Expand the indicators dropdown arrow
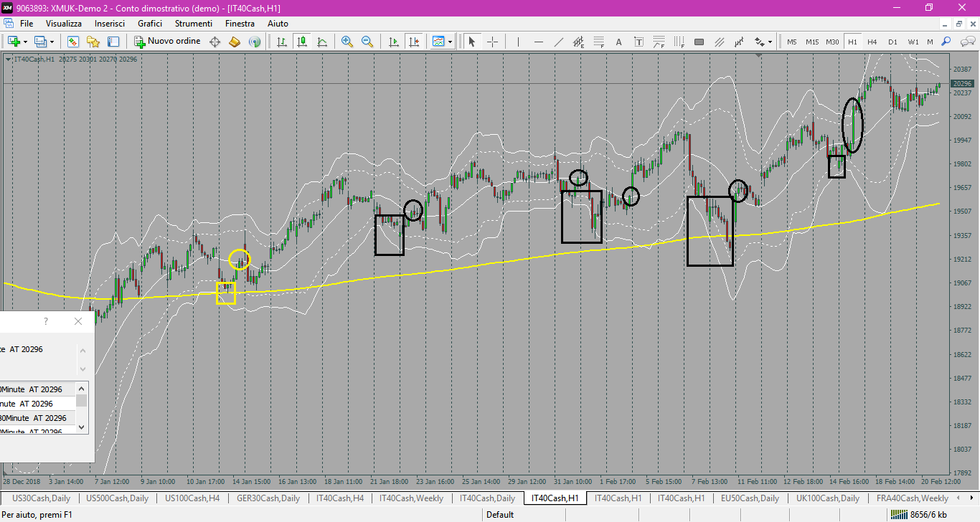The height and width of the screenshot is (522, 980). pyautogui.click(x=450, y=42)
